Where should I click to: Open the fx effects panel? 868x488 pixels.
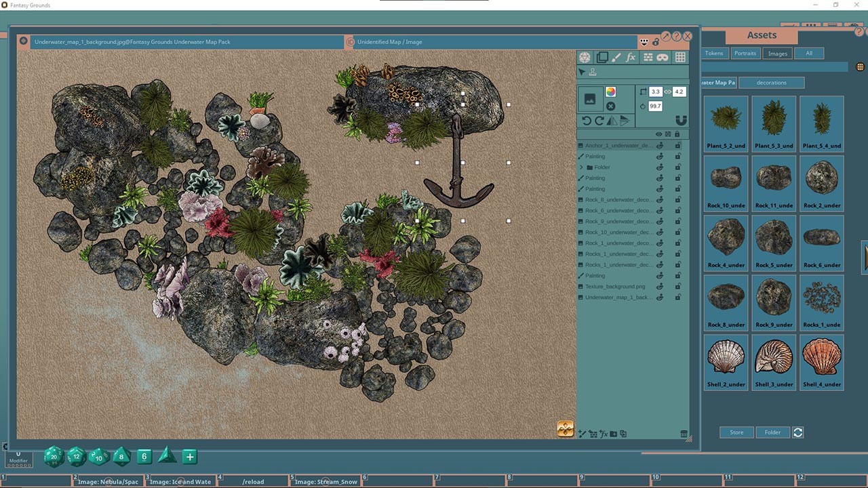coord(631,57)
